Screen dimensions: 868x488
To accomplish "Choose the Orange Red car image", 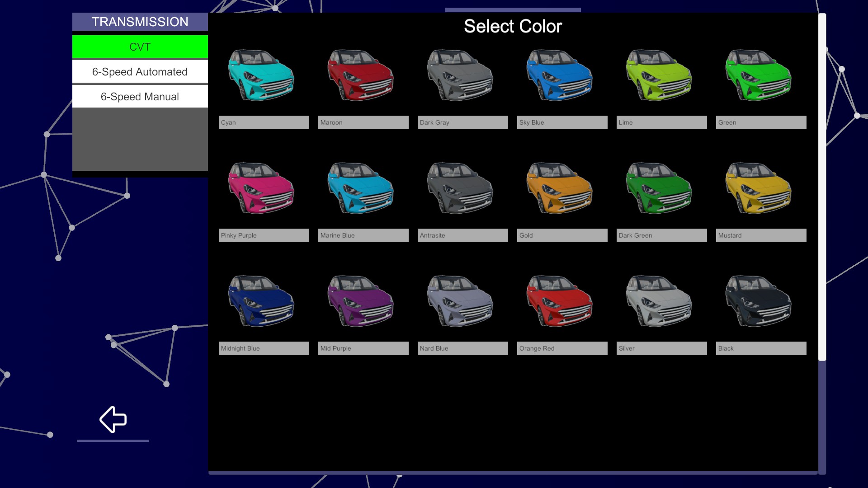I will coord(560,301).
